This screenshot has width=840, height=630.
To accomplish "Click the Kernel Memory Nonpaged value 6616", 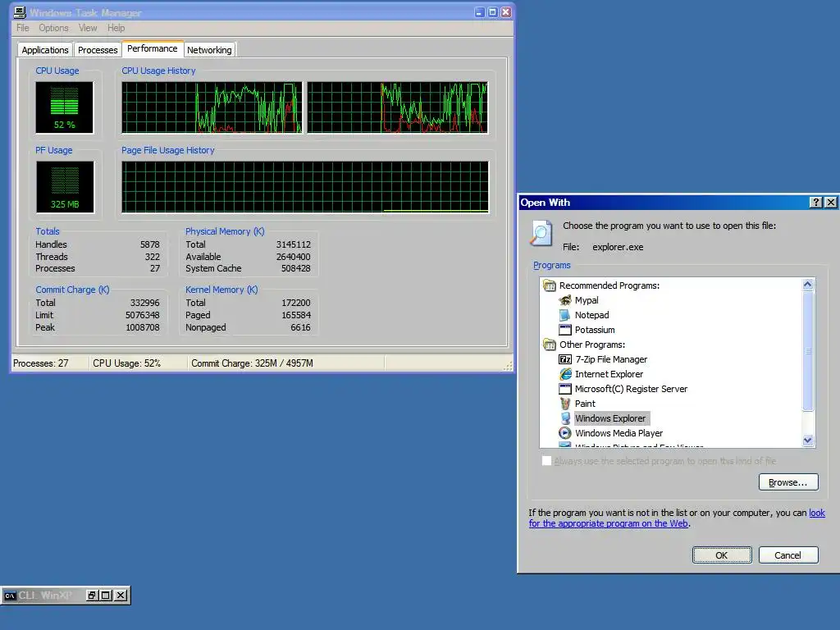I will (300, 327).
